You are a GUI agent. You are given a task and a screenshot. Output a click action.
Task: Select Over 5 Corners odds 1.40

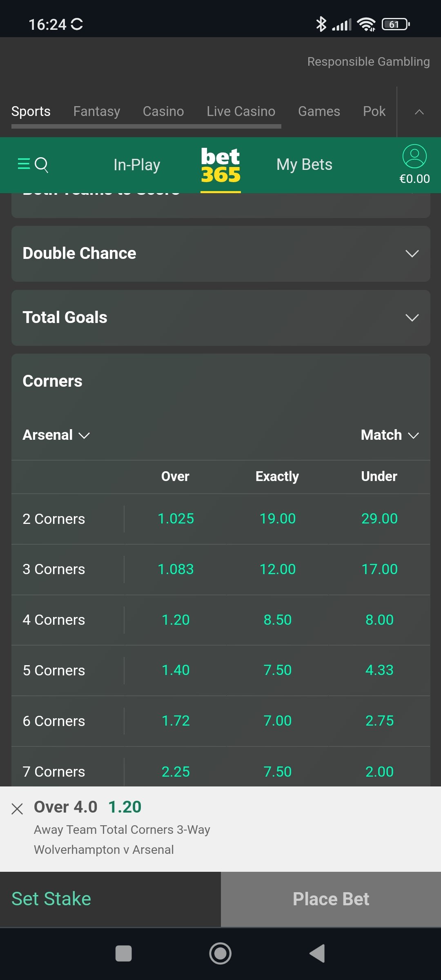tap(176, 670)
